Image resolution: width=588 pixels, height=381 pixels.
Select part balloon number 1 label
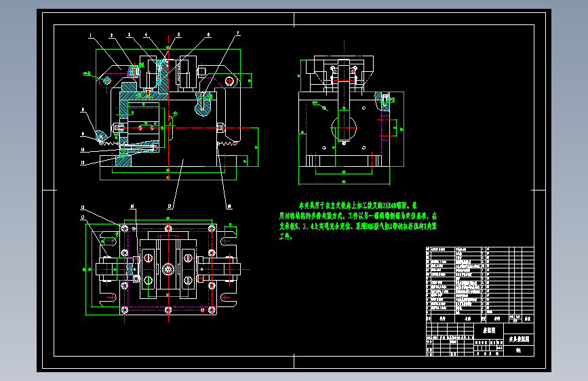click(90, 36)
